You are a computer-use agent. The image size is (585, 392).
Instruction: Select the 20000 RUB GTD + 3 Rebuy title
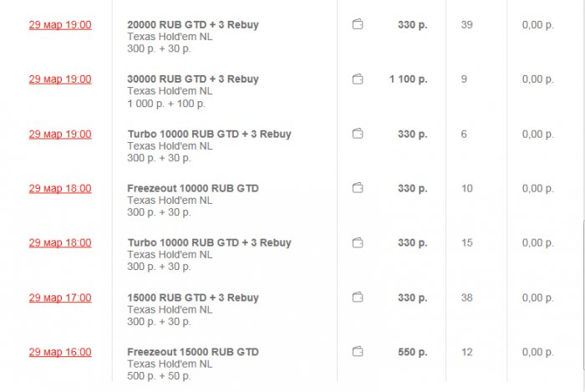pyautogui.click(x=193, y=25)
